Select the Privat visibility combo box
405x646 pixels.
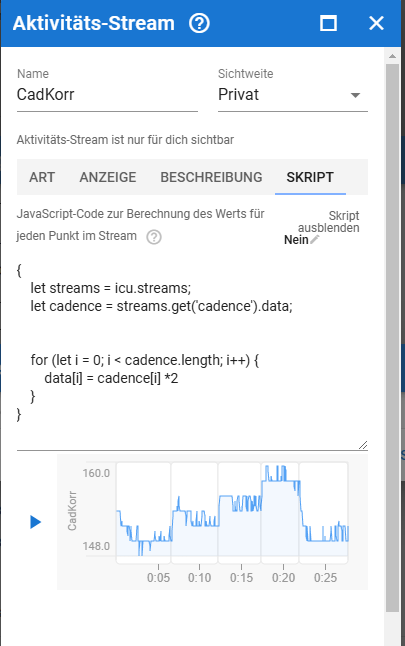click(x=293, y=95)
